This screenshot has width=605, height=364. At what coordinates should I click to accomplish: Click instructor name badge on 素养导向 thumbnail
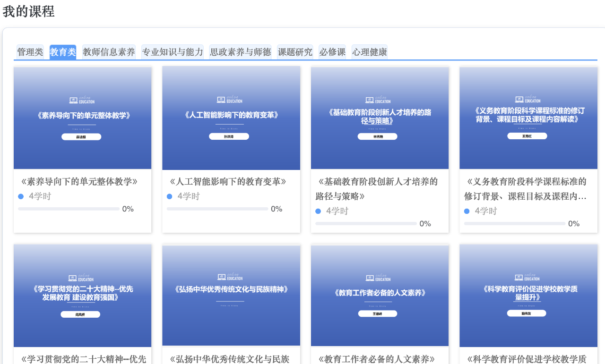pos(81,137)
